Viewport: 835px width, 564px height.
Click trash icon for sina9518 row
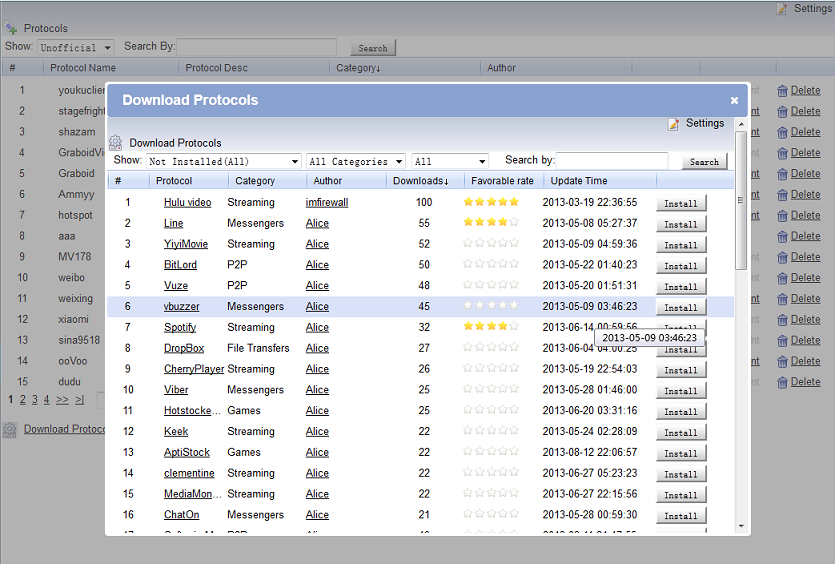pyautogui.click(x=782, y=341)
